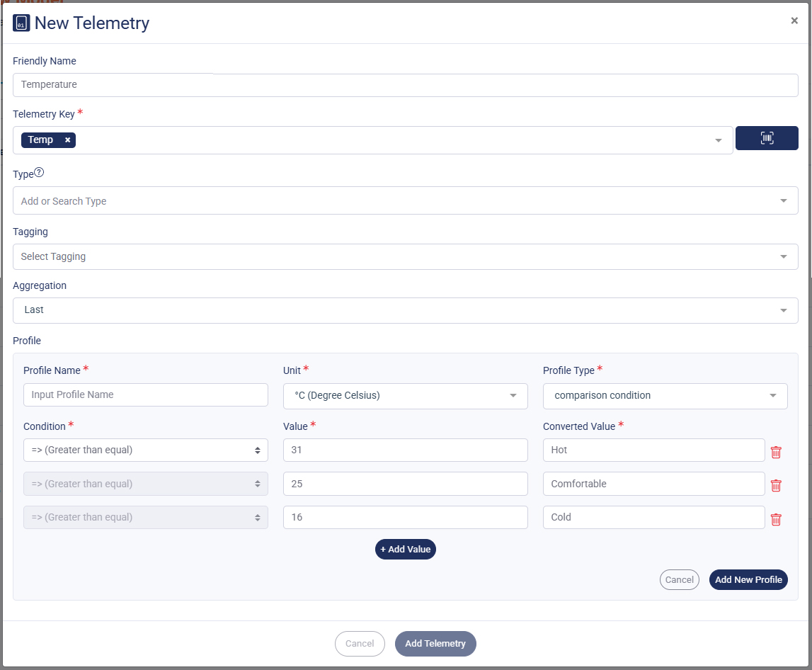Delete the Hot condition row using trash icon
The height and width of the screenshot is (670, 812).
pyautogui.click(x=776, y=451)
